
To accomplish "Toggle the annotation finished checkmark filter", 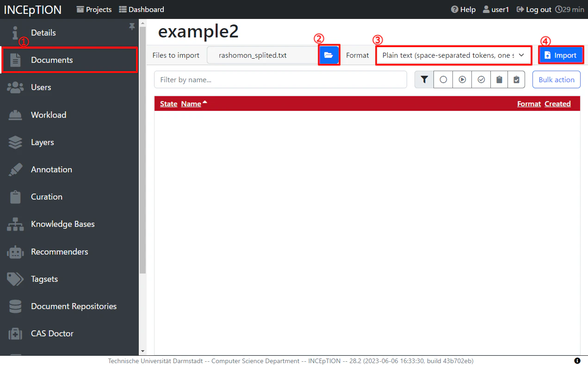I will tap(481, 79).
